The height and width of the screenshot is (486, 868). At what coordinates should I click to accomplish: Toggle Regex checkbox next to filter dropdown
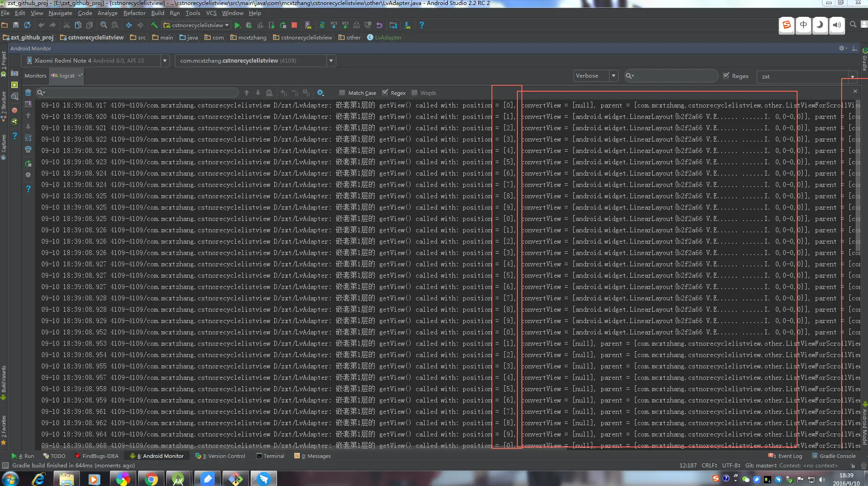pos(726,76)
